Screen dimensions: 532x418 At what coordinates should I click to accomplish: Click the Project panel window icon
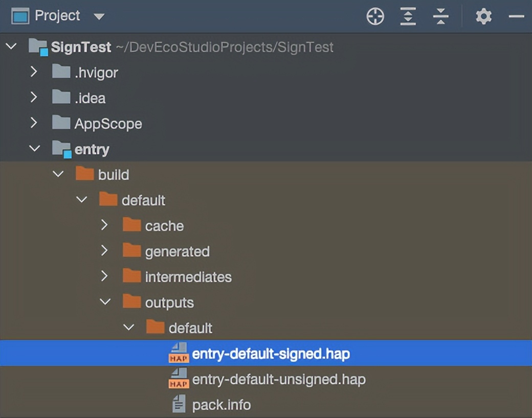(20, 16)
